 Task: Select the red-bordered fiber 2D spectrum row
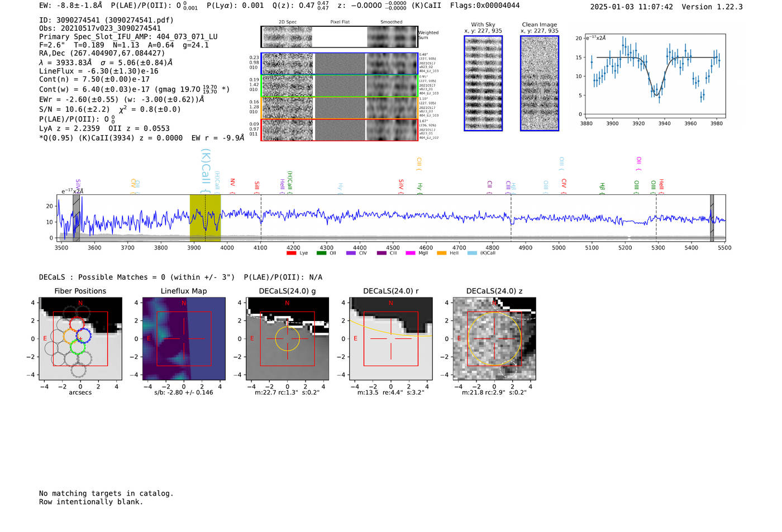point(340,130)
